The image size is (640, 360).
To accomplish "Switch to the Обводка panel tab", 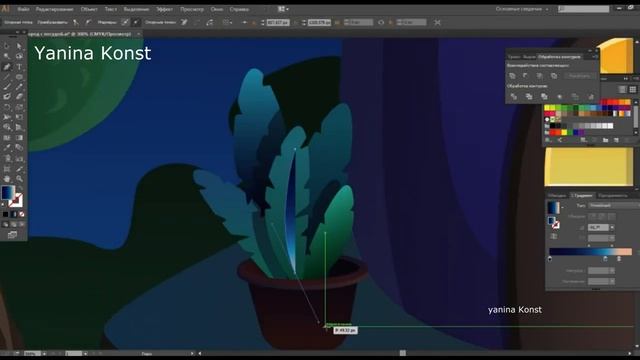I will (x=557, y=196).
